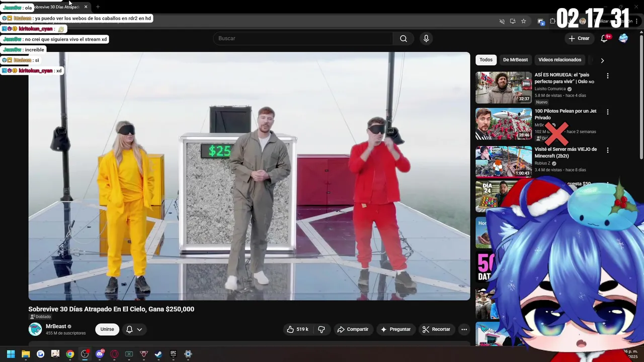The height and width of the screenshot is (362, 644).
Task: Click the video player area
Action: (249, 176)
